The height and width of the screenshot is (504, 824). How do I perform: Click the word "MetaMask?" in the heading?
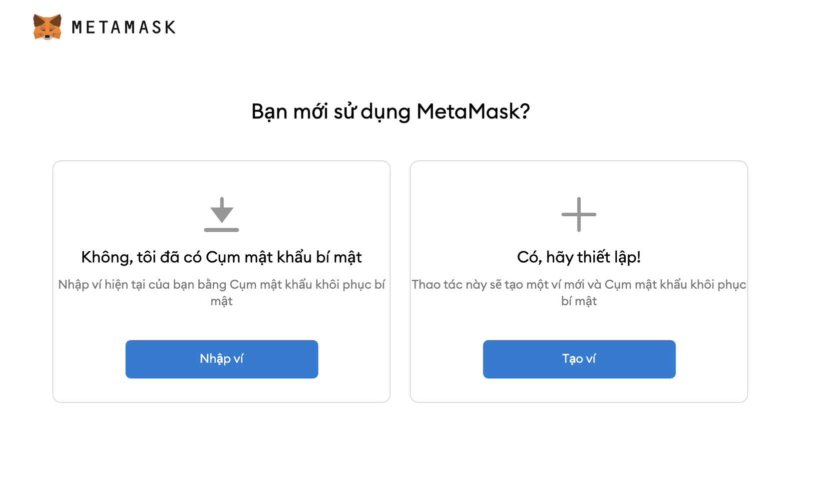pos(473,111)
